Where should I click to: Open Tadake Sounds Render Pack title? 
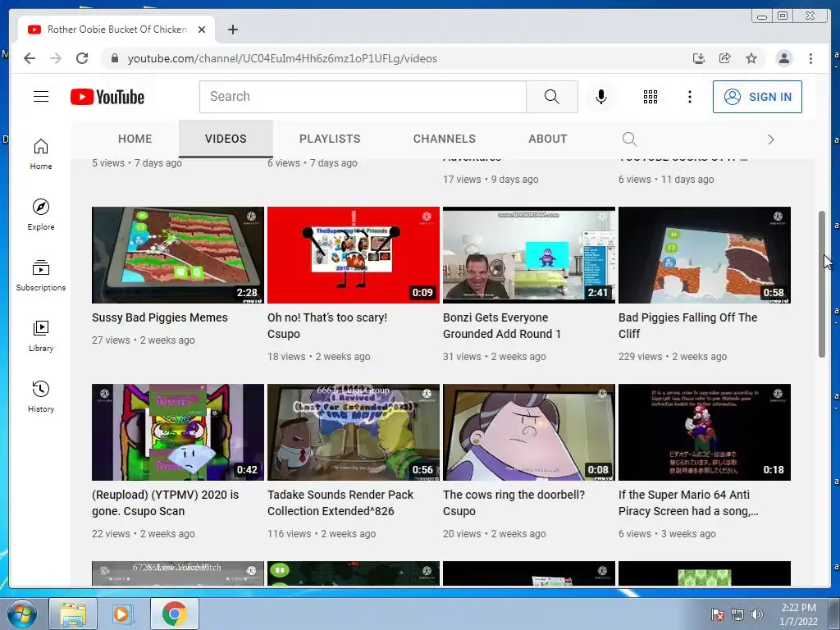(340, 503)
